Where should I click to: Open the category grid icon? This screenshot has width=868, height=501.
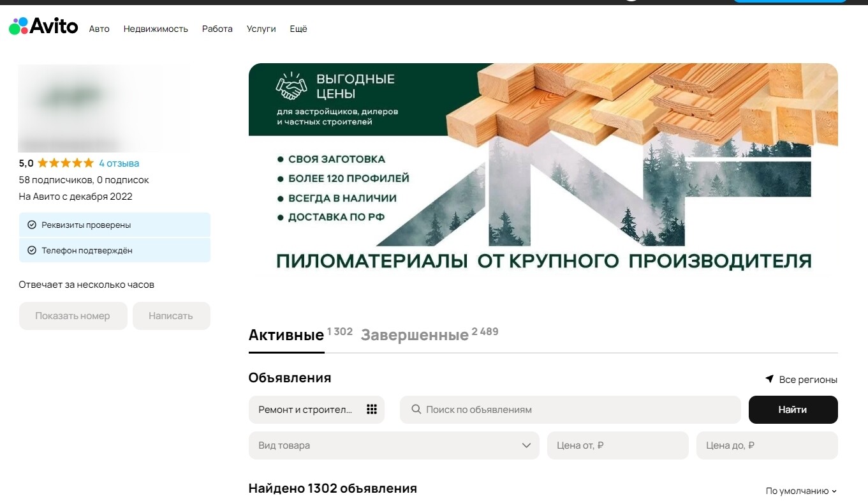(372, 410)
